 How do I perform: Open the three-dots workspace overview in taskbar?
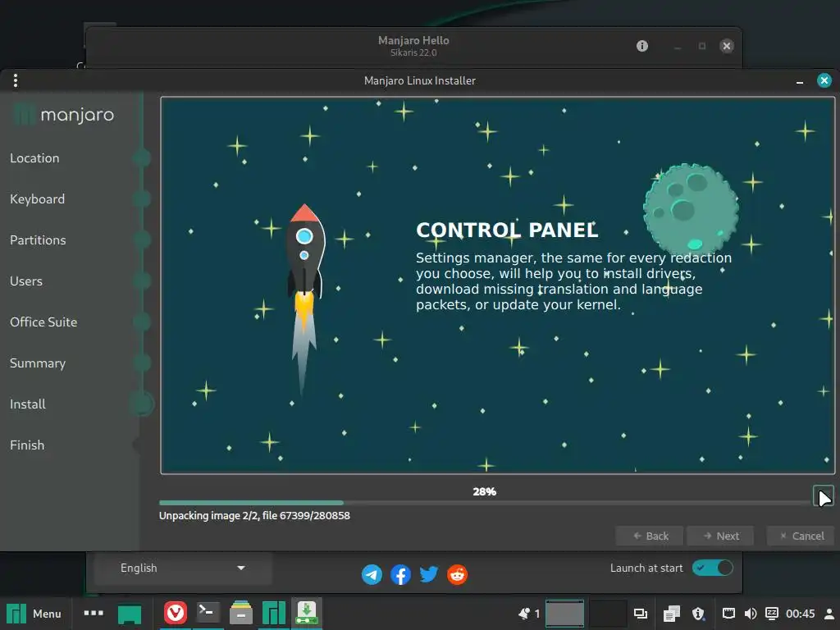click(94, 613)
